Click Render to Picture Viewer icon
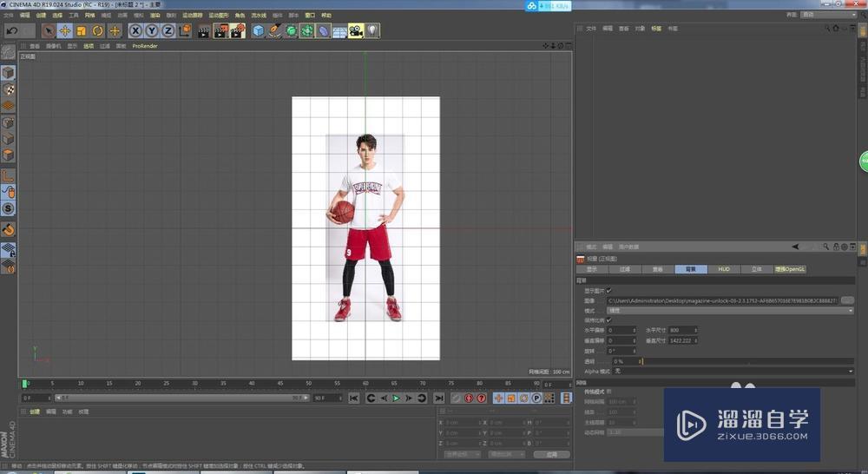Image resolution: width=868 pixels, height=474 pixels. (220, 31)
